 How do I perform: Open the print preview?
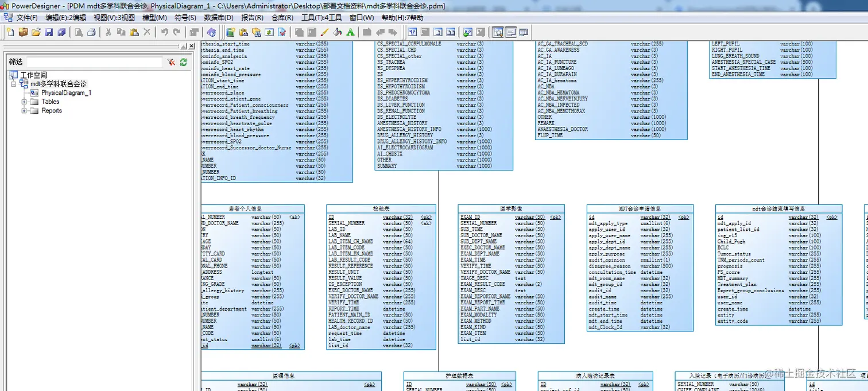[77, 33]
